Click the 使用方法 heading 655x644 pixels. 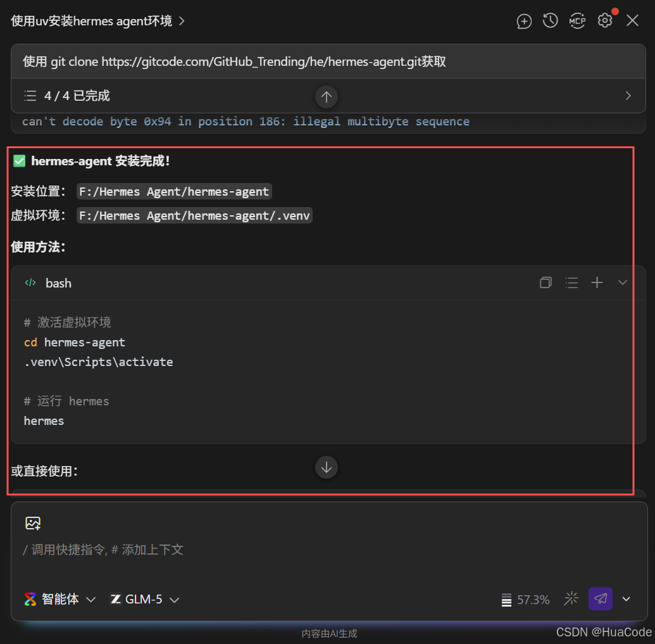38,247
